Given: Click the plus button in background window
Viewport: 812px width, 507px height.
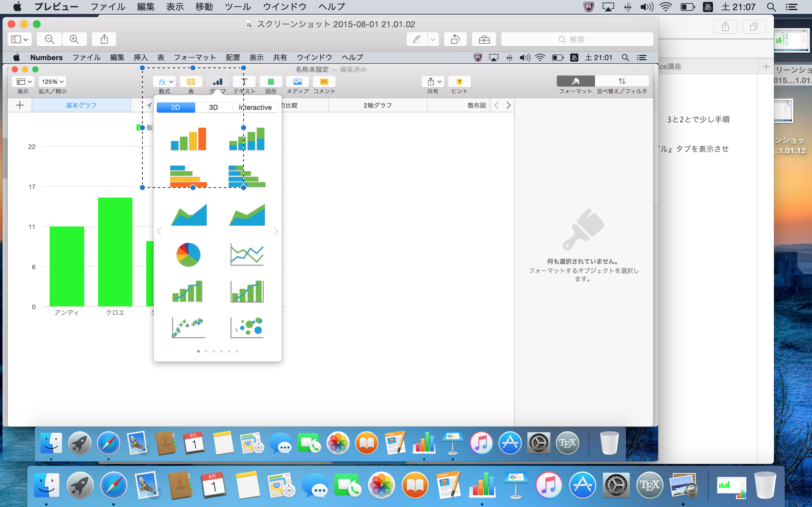Looking at the screenshot, I should (766, 67).
